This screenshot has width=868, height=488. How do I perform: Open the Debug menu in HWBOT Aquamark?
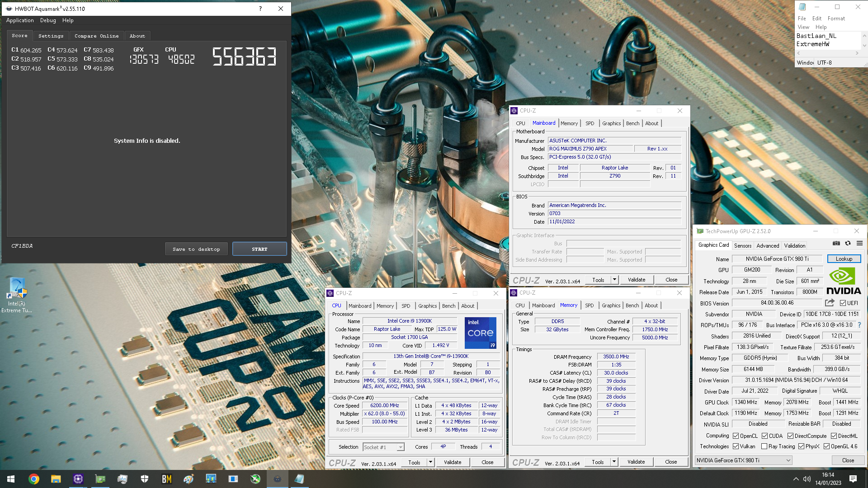point(48,20)
